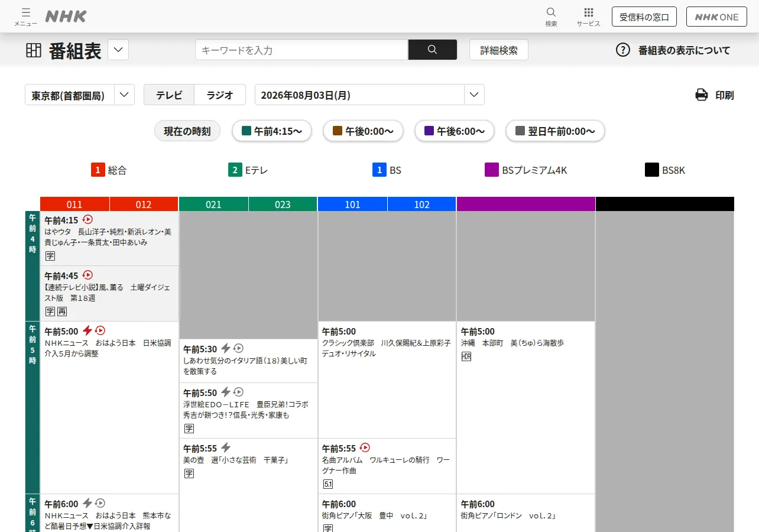Open the サービス grid icon
Viewport: 759px width, 532px height.
click(588, 17)
